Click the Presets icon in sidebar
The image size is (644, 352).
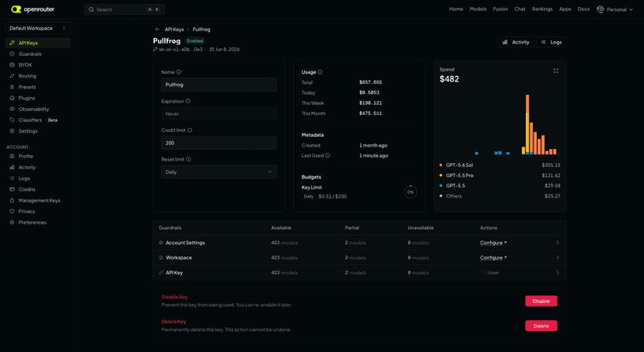click(12, 87)
